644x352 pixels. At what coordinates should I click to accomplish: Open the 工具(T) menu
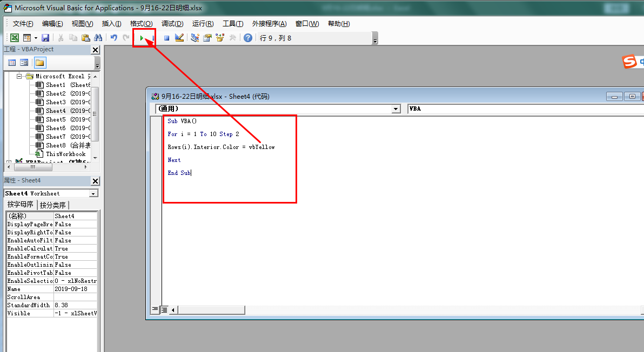[x=233, y=24]
